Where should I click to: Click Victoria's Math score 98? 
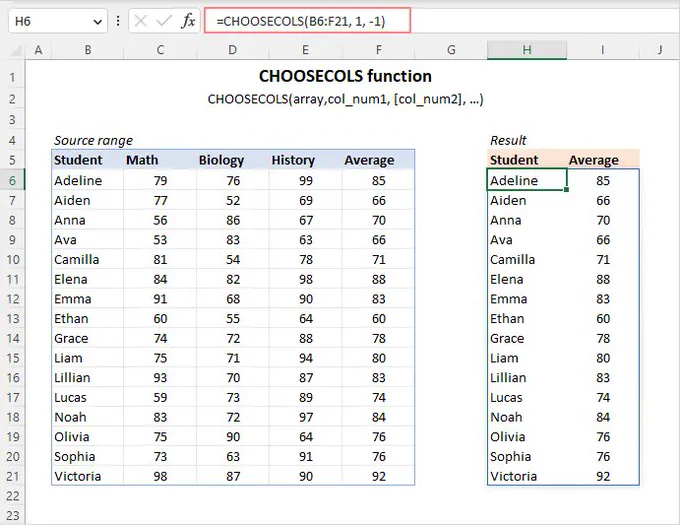[160, 476]
